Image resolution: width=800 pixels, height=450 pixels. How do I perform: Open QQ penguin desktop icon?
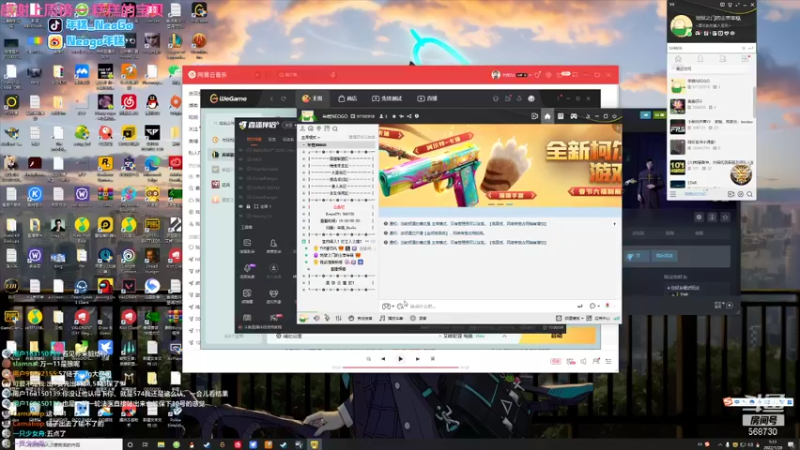click(x=152, y=102)
